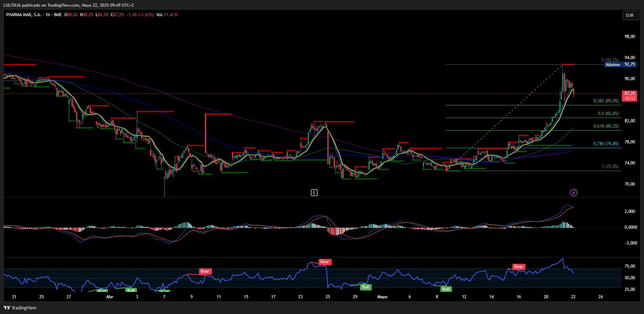Viewport: 644px width, 314px height.
Task: Click the top 'Bear' RSI divergence tag
Action: (x=325, y=262)
